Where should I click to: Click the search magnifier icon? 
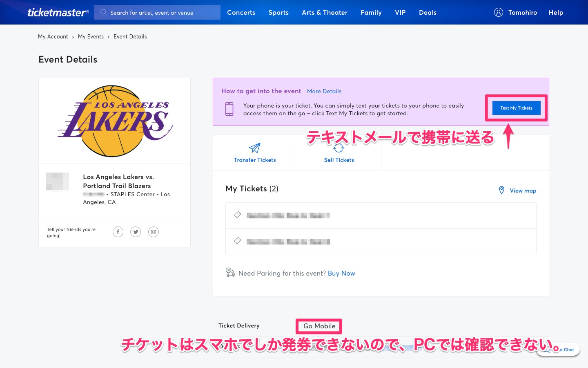click(x=104, y=12)
